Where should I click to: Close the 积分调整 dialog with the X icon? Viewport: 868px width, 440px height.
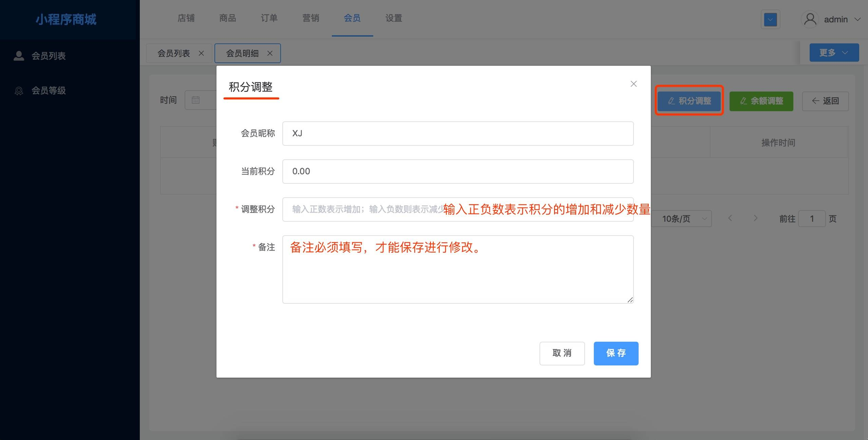(x=633, y=84)
